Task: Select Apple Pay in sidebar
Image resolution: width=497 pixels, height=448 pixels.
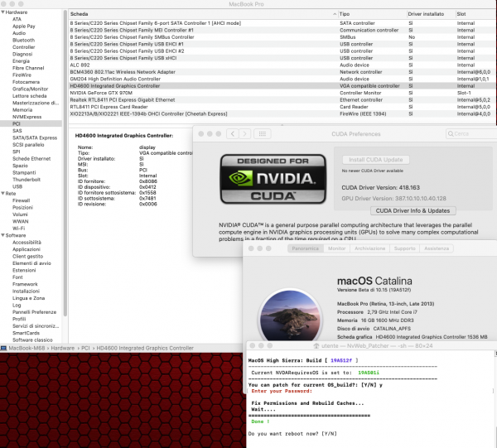Action: pos(24,26)
